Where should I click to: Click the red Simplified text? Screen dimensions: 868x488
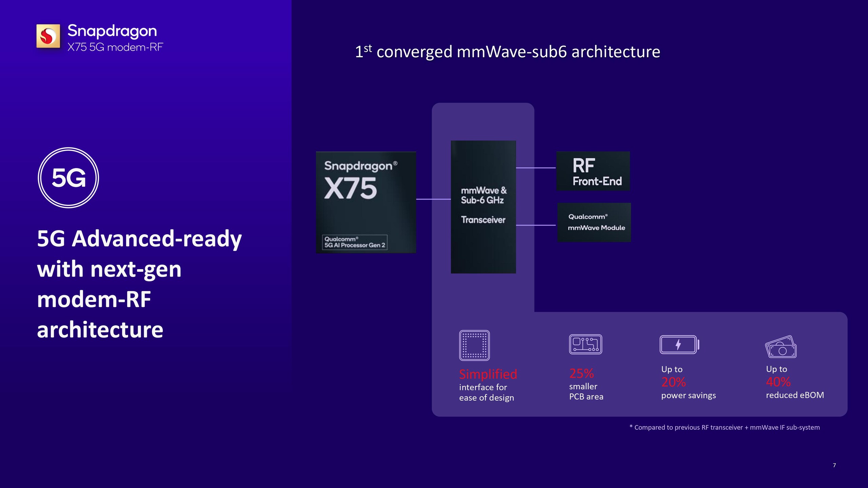click(488, 374)
